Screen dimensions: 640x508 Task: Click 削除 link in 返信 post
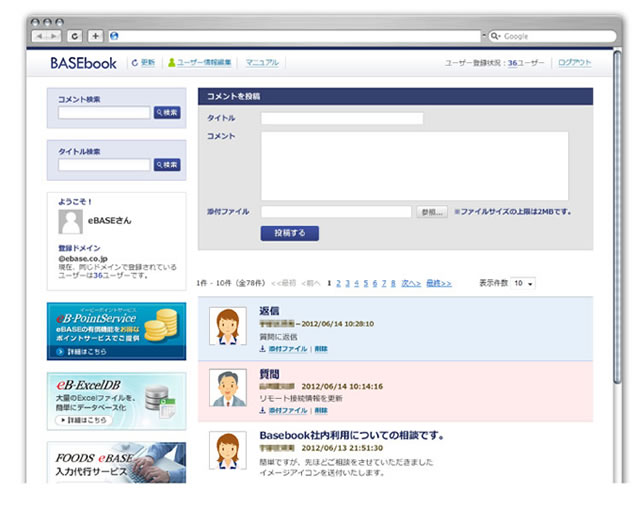[321, 349]
